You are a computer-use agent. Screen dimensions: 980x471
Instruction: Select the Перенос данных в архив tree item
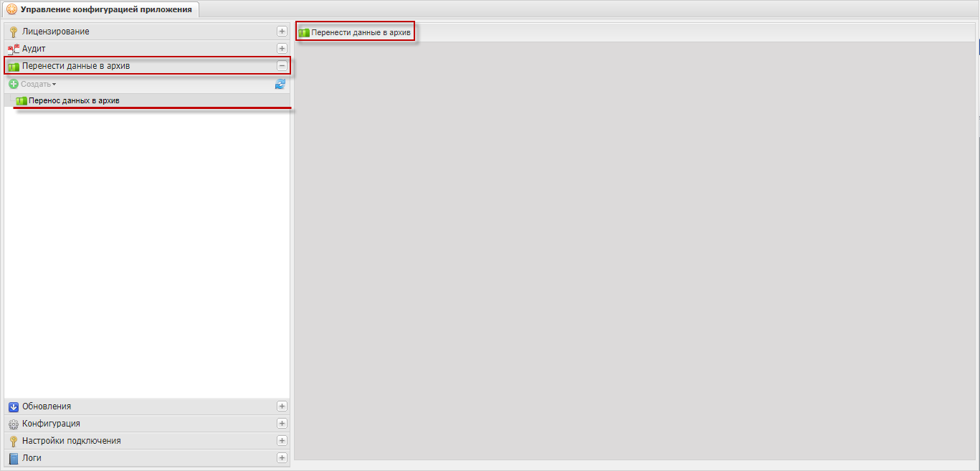point(73,100)
